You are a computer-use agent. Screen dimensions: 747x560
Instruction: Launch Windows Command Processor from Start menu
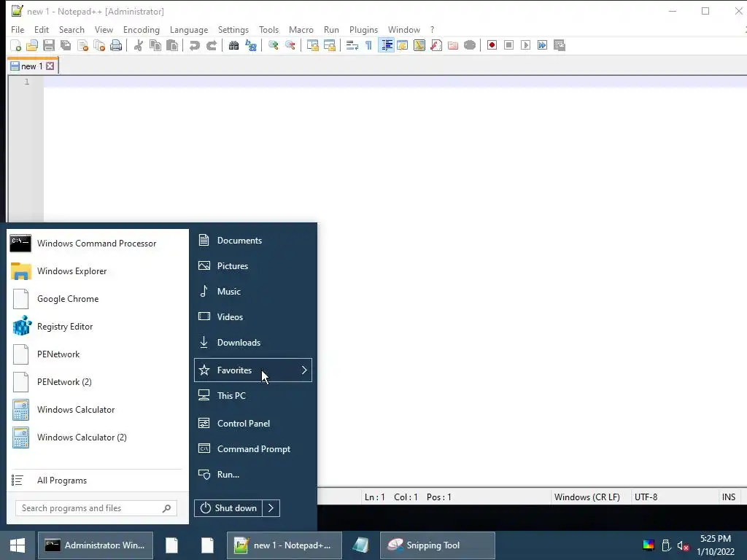point(97,244)
